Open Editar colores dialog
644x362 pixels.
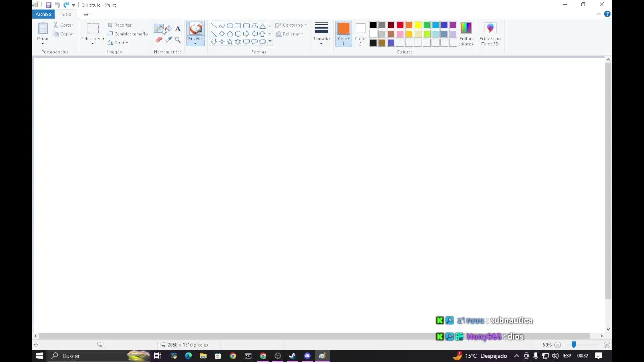(466, 34)
